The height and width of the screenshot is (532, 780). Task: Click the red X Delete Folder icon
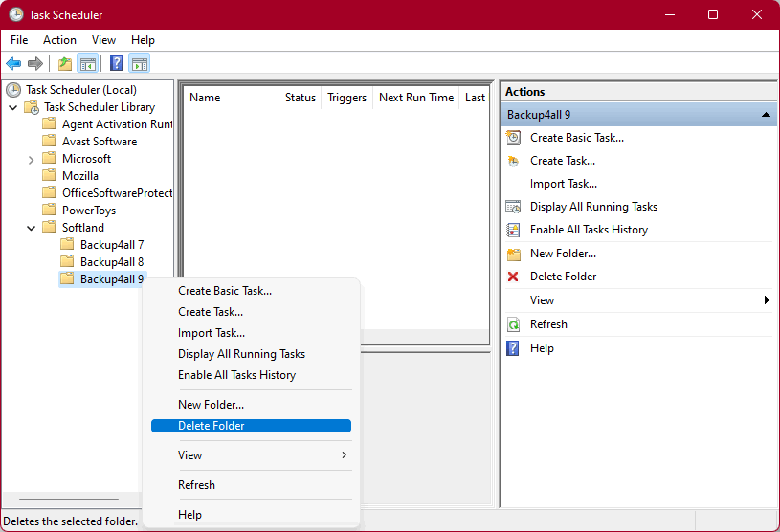click(513, 277)
